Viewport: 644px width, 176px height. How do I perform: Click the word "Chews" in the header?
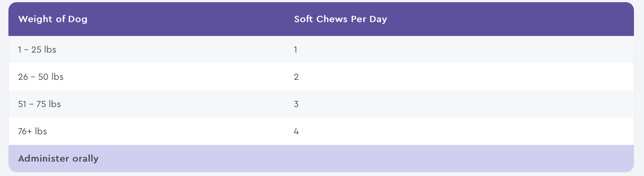[x=332, y=19]
